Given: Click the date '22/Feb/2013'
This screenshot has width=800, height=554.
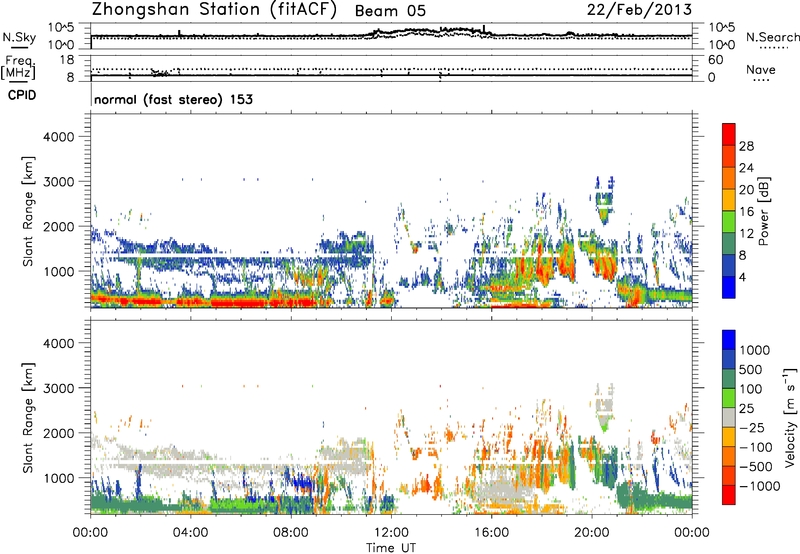Looking at the screenshot, I should [x=639, y=10].
